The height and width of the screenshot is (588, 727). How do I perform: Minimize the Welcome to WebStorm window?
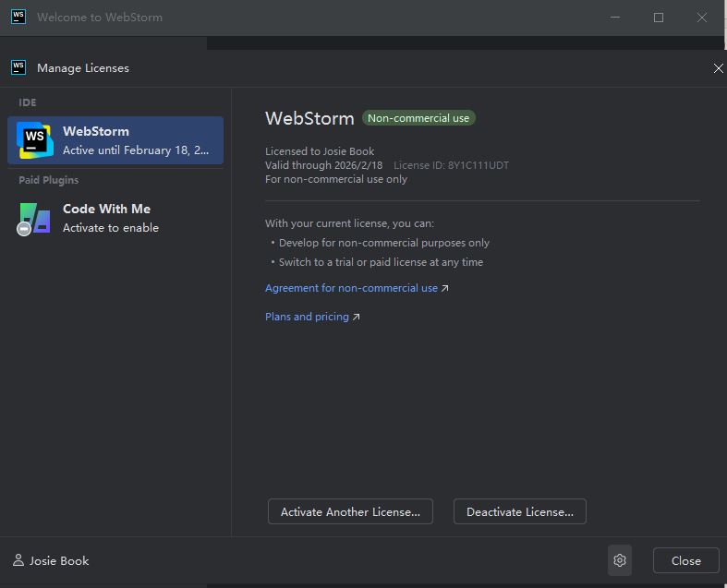click(x=615, y=18)
